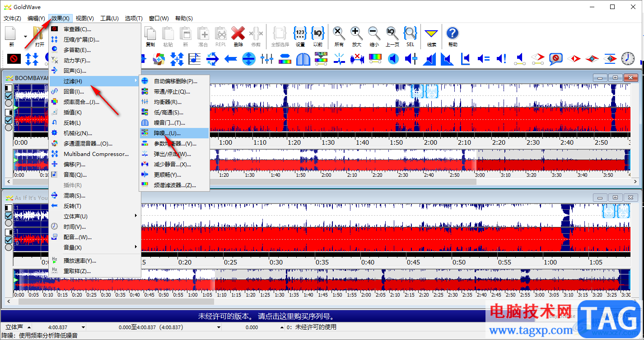Screen dimensions: 644x340
Task: Click the spectrum filter rainbow effect icon
Action: pyautogui.click(x=375, y=59)
